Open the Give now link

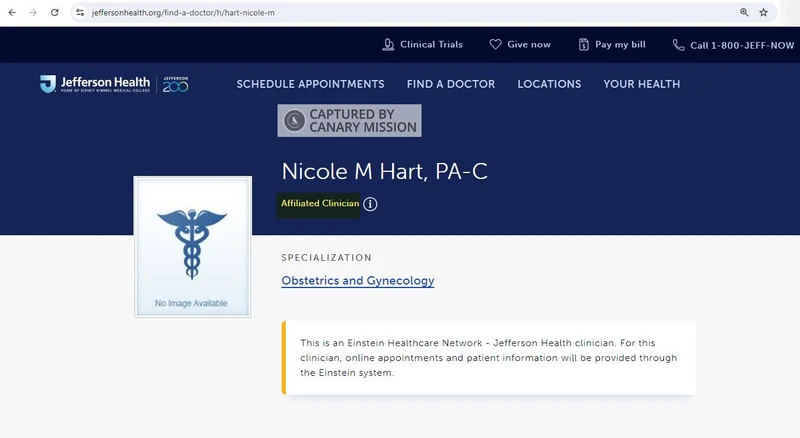(529, 45)
